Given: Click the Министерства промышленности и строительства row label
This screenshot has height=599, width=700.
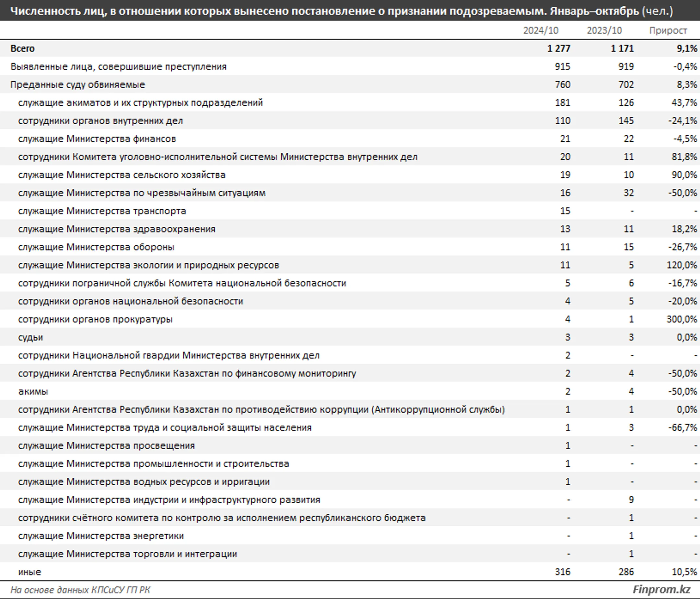Looking at the screenshot, I should coord(154,464).
